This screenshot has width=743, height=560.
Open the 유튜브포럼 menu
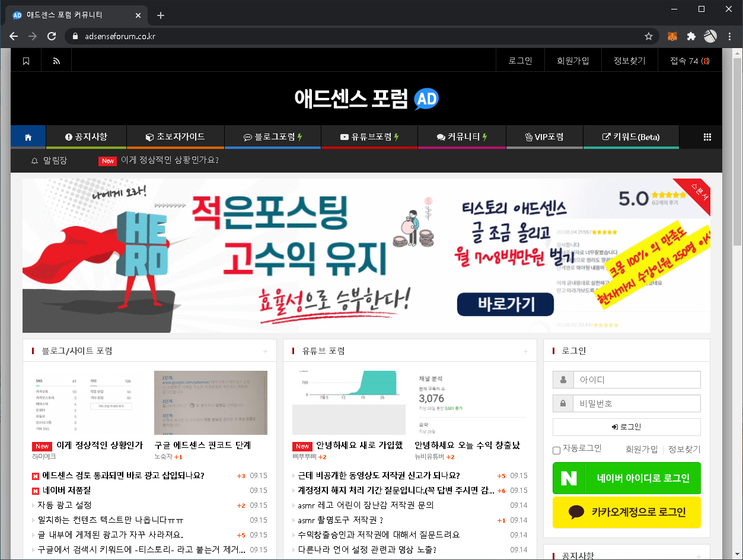[x=369, y=137]
